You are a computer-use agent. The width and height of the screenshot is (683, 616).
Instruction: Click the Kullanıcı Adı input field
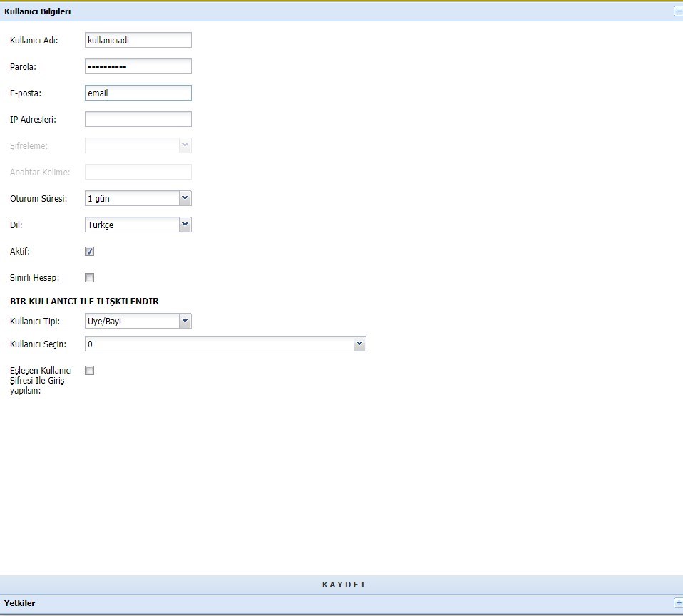coord(138,40)
